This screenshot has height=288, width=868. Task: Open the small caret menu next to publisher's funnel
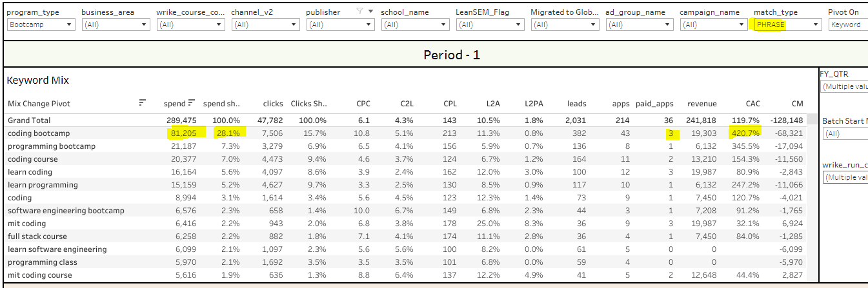click(x=370, y=12)
